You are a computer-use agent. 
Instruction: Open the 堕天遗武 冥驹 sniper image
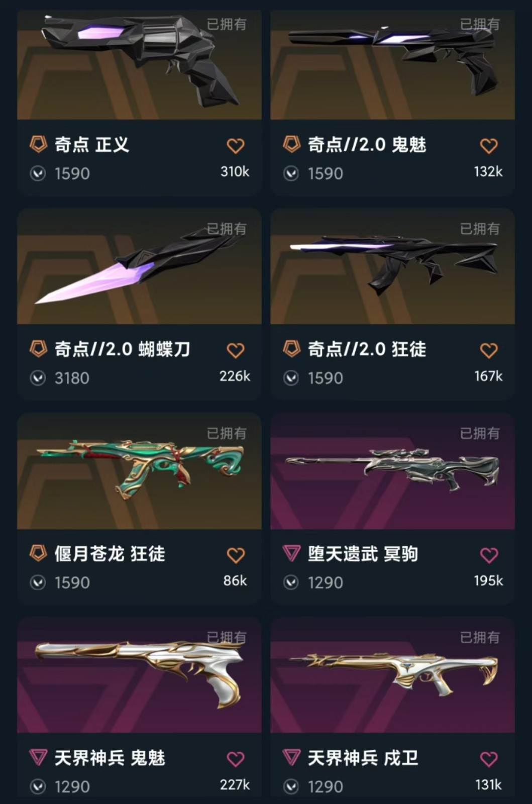tap(392, 471)
